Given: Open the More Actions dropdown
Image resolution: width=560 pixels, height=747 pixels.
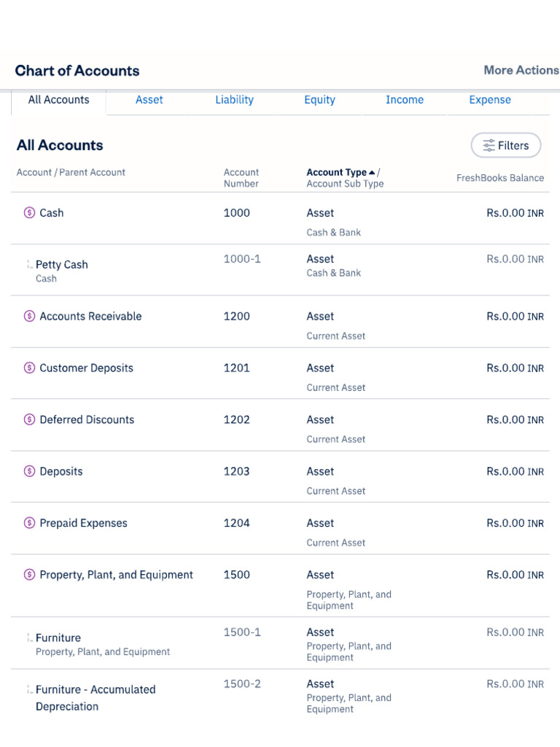Looking at the screenshot, I should (x=521, y=70).
